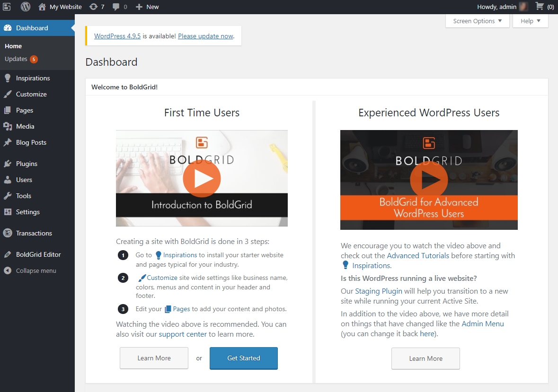
Task: Open the Staging Plugin link
Action: coord(379,291)
